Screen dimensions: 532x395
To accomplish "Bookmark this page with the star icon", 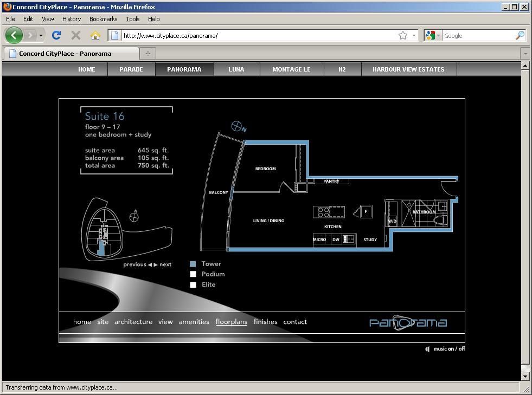I will pyautogui.click(x=403, y=35).
